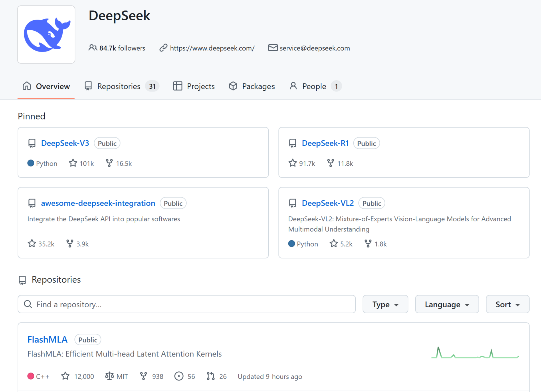Click the Public badge on awesome-deepseek-integration

[x=173, y=203]
